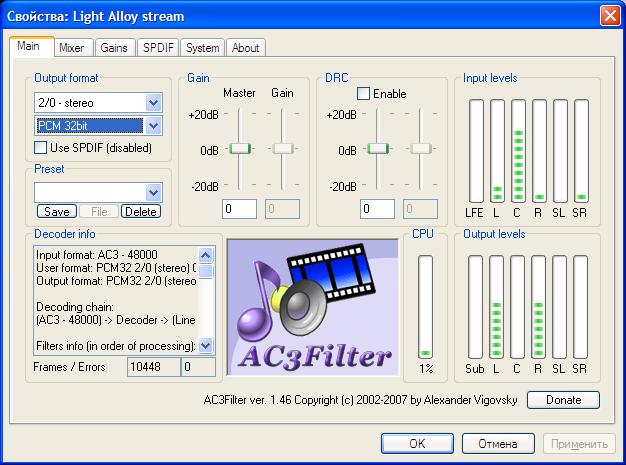Click the disabled File preset button
The height and width of the screenshot is (465, 626).
99,211
